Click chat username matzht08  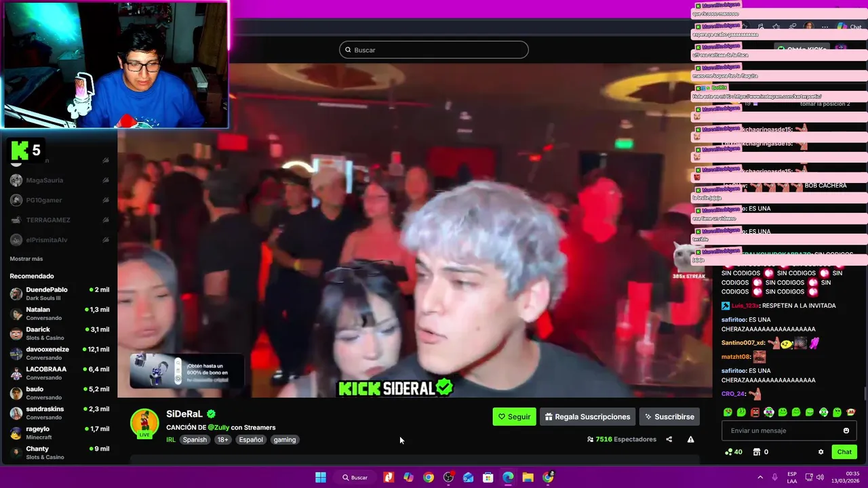tap(736, 357)
